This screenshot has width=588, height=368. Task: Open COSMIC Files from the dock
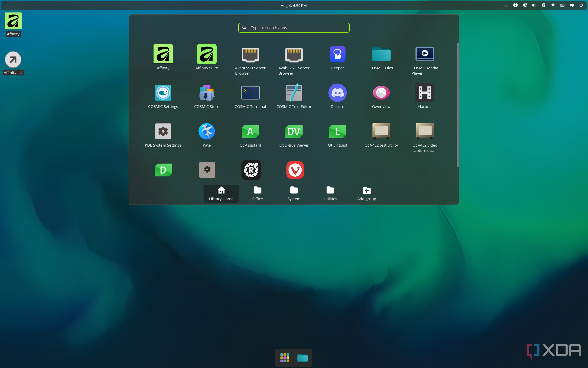click(302, 358)
